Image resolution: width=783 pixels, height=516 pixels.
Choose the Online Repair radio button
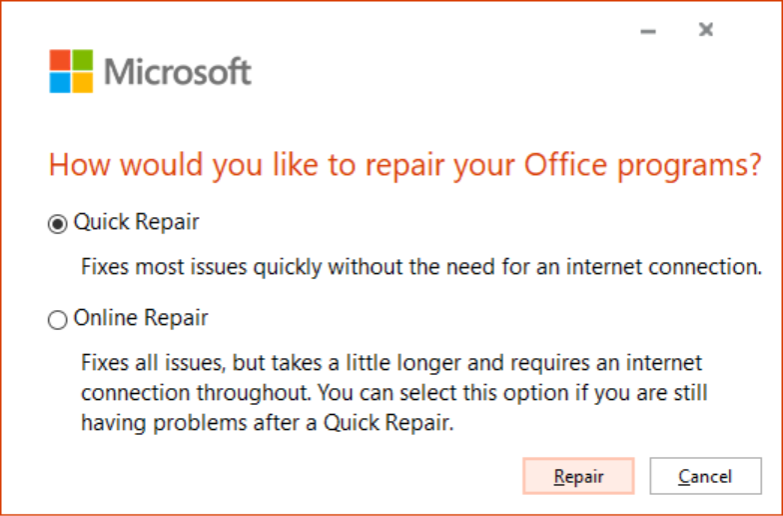coord(57,320)
